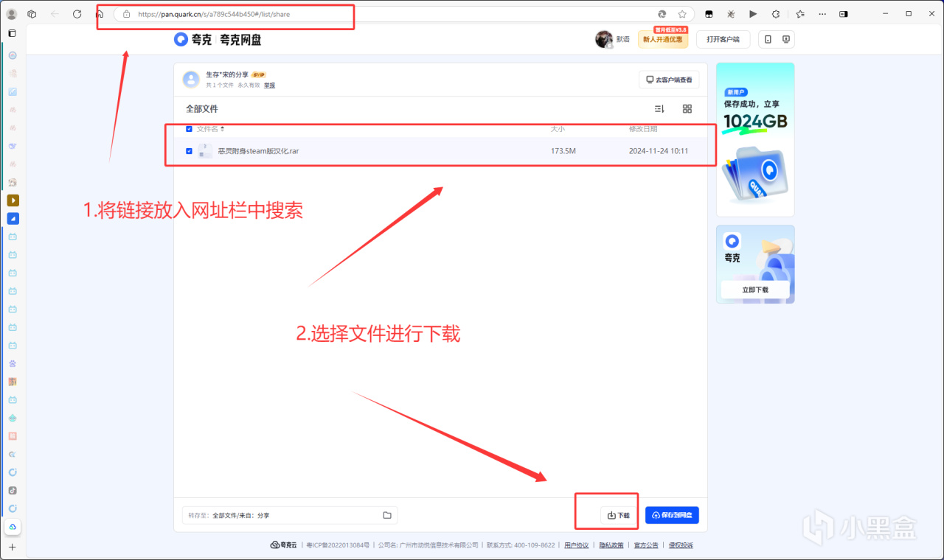Click the 举报 report link
Screen dimensions: 944x560
pyautogui.click(x=270, y=85)
